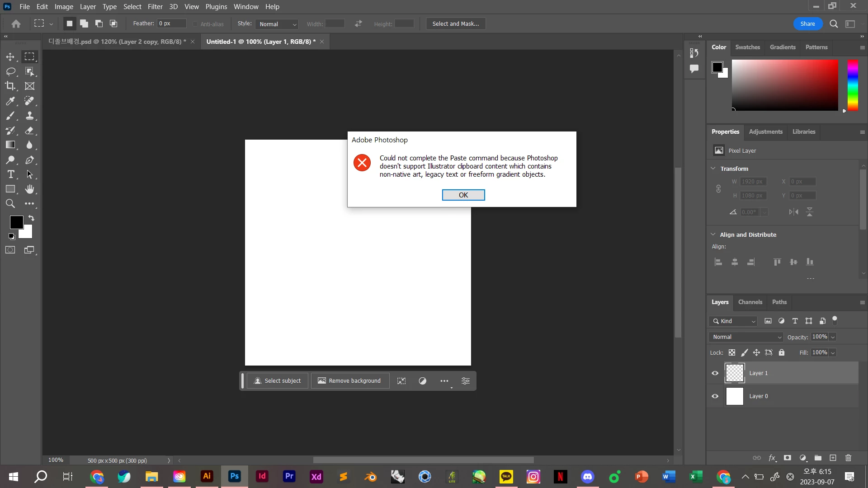
Task: Switch to the Channels tab
Action: [750, 302]
